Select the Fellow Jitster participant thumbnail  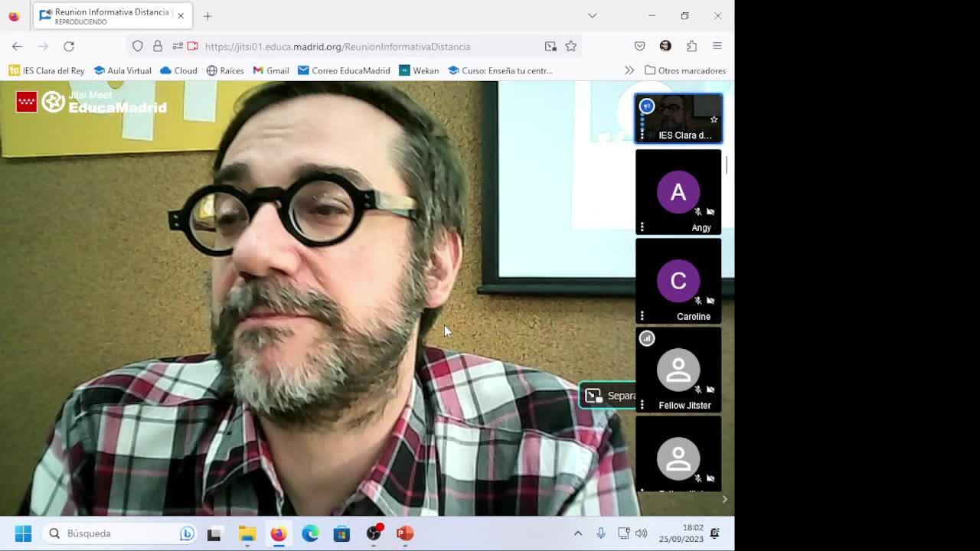click(x=678, y=370)
